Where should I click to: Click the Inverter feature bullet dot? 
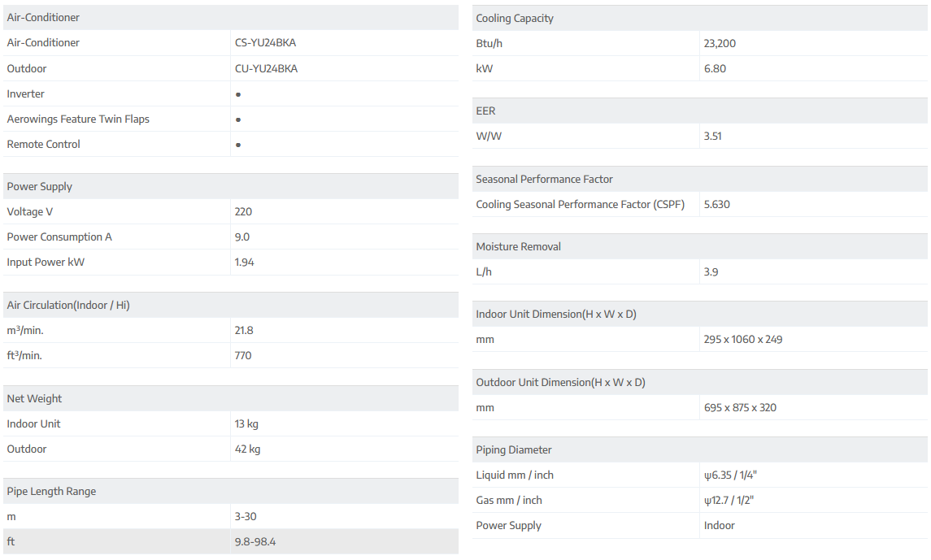tap(237, 94)
